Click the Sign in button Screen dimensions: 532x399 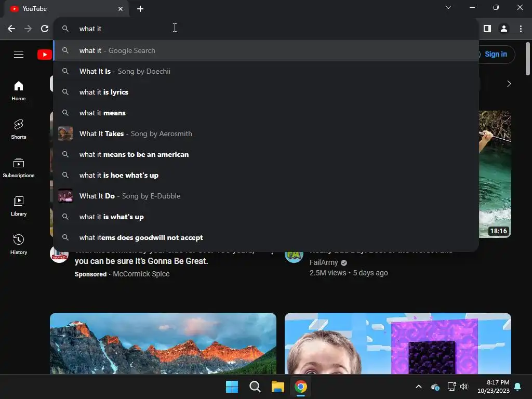tap(496, 54)
